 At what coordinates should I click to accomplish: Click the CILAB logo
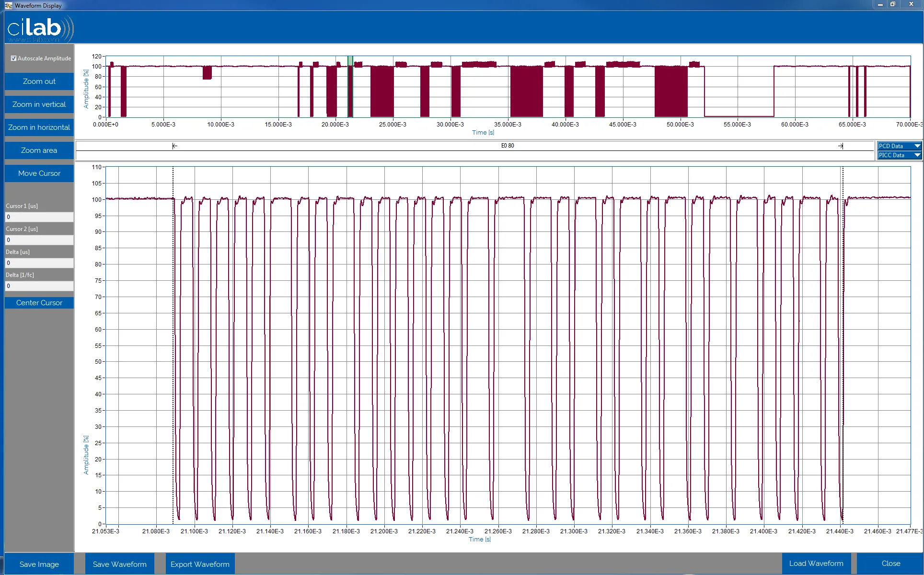[x=40, y=29]
